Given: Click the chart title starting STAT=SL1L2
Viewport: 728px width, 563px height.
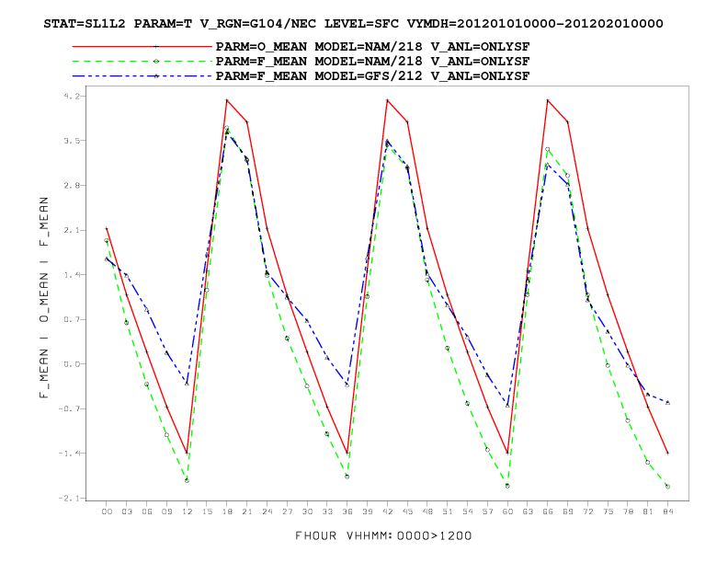Looking at the screenshot, I should [x=353, y=24].
